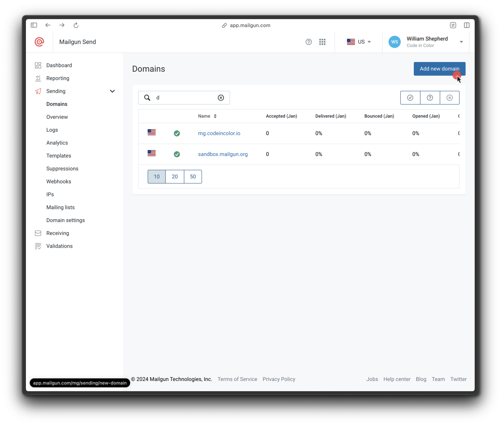Image resolution: width=504 pixels, height=427 pixels.
Task: Filter by unverified domains question toggle
Action: 430,98
